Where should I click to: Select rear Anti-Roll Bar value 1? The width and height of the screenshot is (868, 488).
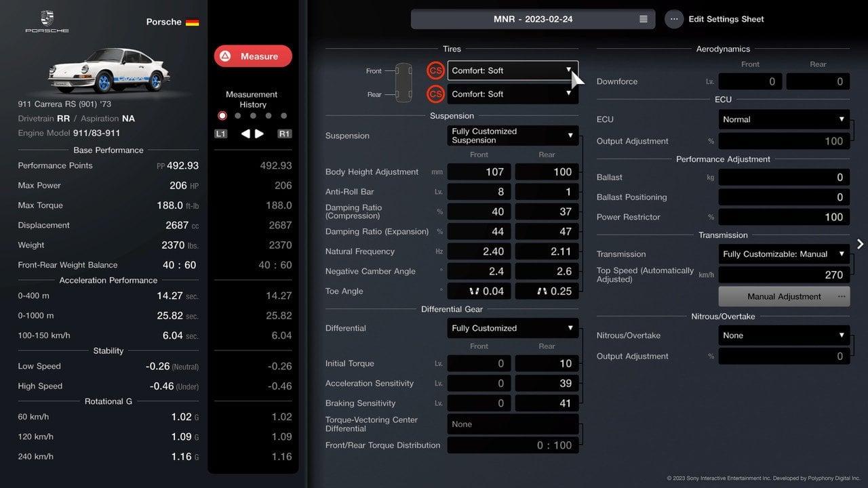(x=547, y=192)
